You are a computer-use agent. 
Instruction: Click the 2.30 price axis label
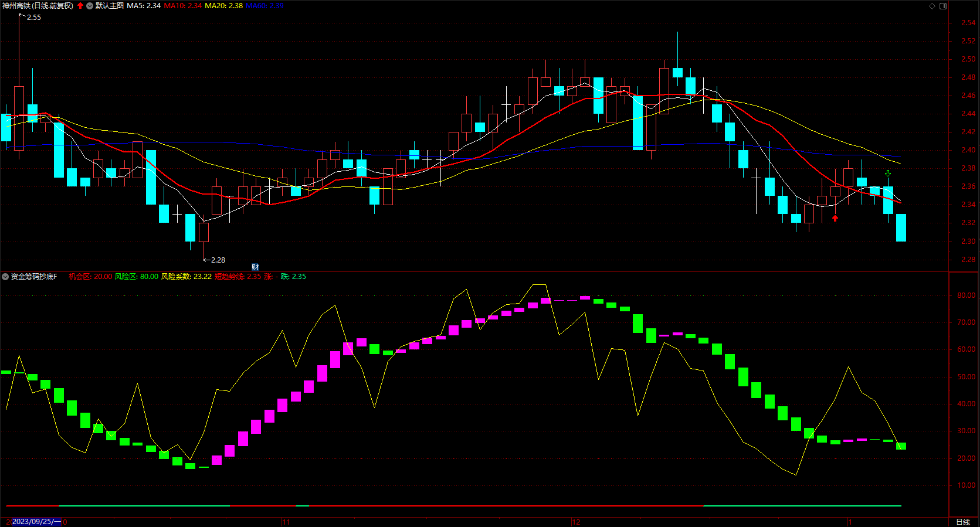pyautogui.click(x=968, y=242)
